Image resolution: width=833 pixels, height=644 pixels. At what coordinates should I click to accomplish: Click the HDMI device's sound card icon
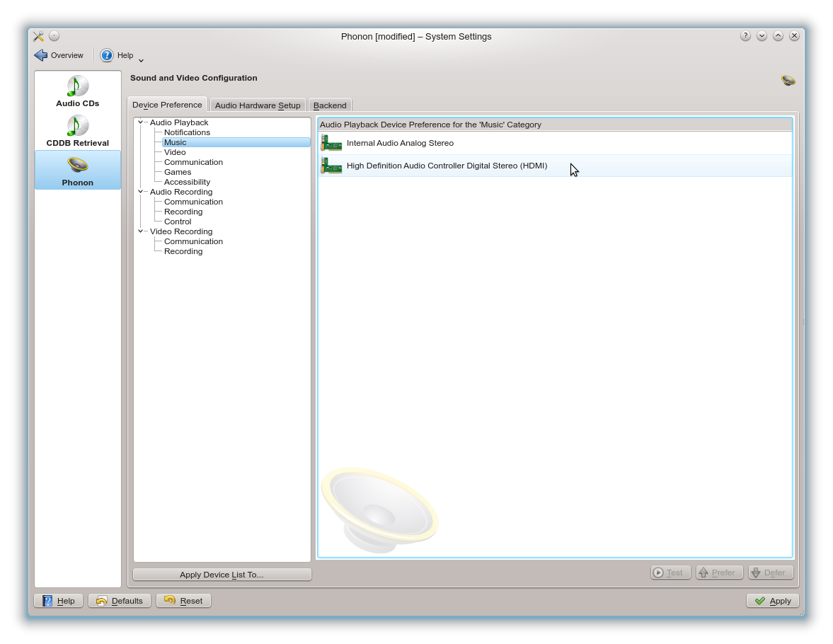point(331,165)
